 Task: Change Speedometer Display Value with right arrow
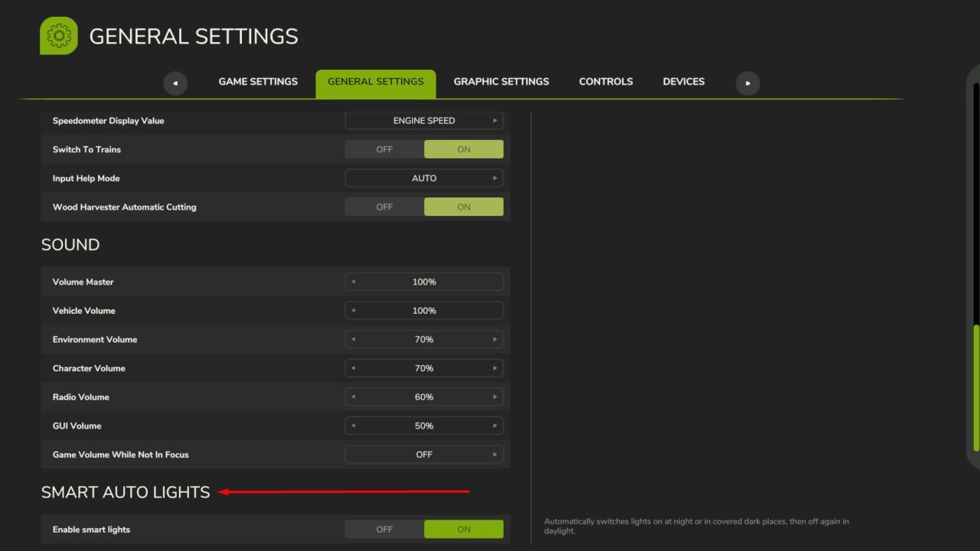click(x=495, y=121)
